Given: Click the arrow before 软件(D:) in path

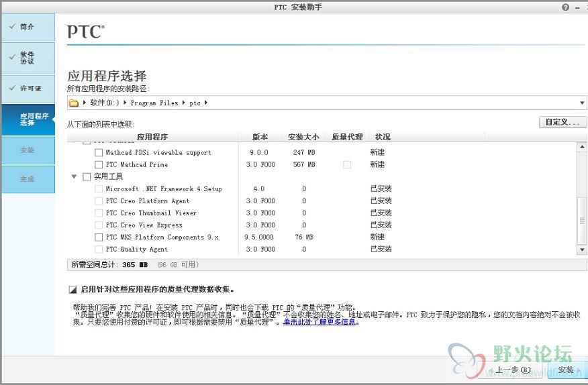Looking at the screenshot, I should click(85, 103).
